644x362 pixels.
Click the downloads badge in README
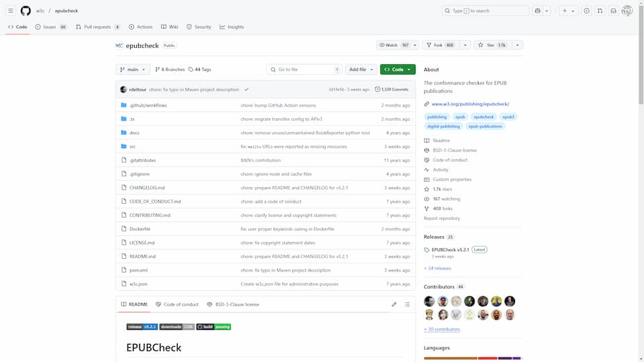point(177,326)
